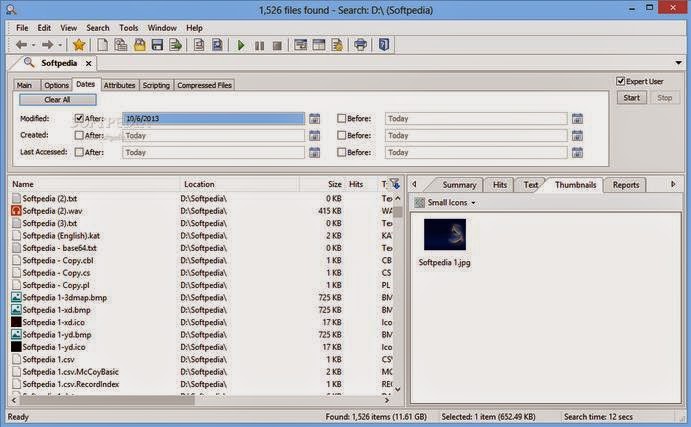The image size is (691, 427).
Task: Open help with the blue question book icon
Action: (x=384, y=45)
